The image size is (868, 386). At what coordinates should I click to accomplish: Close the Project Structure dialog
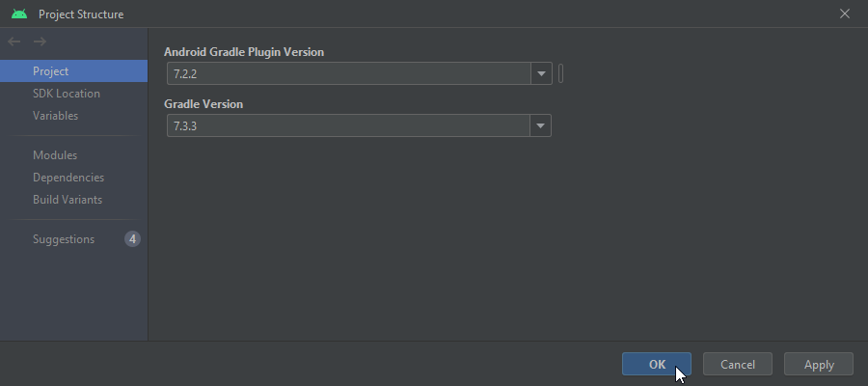click(x=845, y=14)
